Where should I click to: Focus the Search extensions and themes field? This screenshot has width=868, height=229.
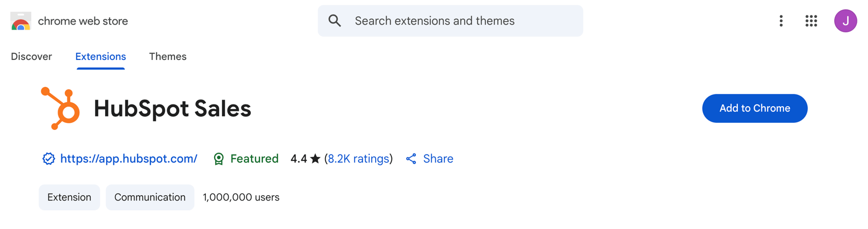[458, 21]
